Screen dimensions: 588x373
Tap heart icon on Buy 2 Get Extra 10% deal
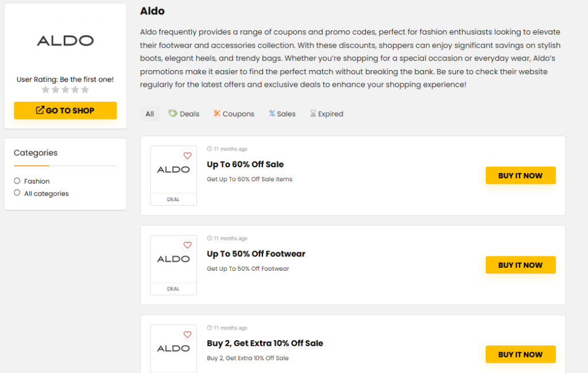point(187,335)
